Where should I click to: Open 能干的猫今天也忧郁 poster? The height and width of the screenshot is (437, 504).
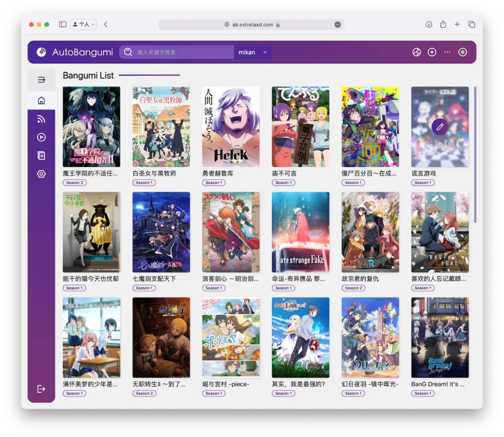(91, 232)
